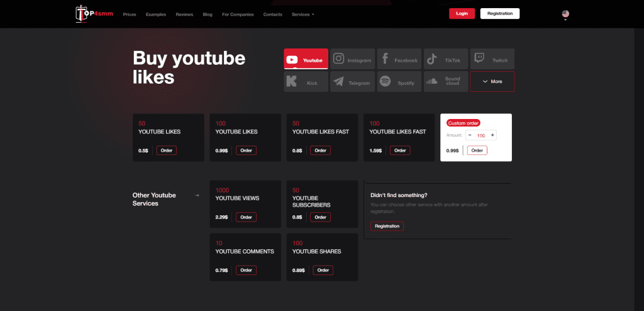The height and width of the screenshot is (311, 644).
Task: Order 50 Youtube Likes Fast
Action: [320, 150]
